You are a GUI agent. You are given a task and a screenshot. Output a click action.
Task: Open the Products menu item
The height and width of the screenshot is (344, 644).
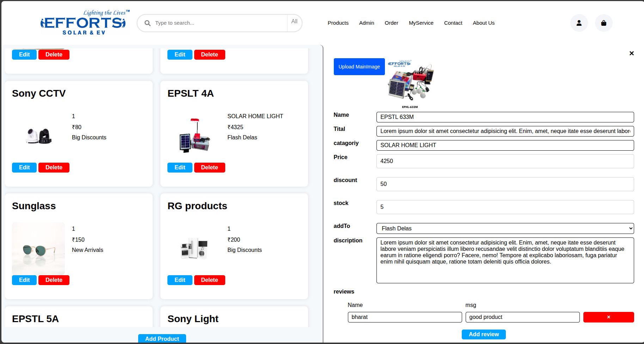[338, 23]
